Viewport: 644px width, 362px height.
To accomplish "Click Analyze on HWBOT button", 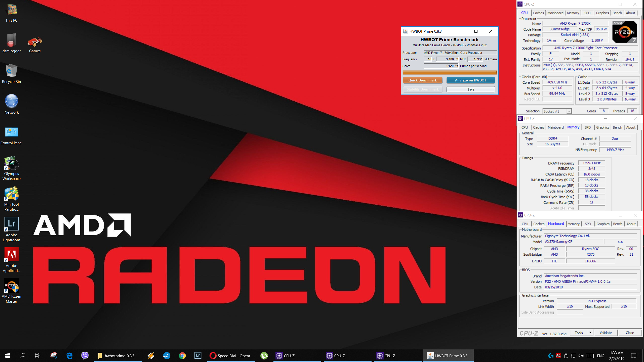I will point(471,80).
